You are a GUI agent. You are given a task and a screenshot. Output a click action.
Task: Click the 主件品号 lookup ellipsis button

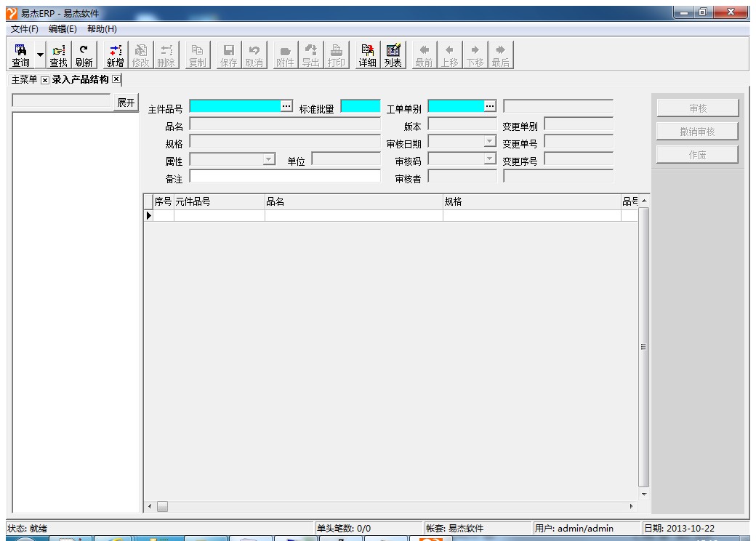tap(286, 106)
